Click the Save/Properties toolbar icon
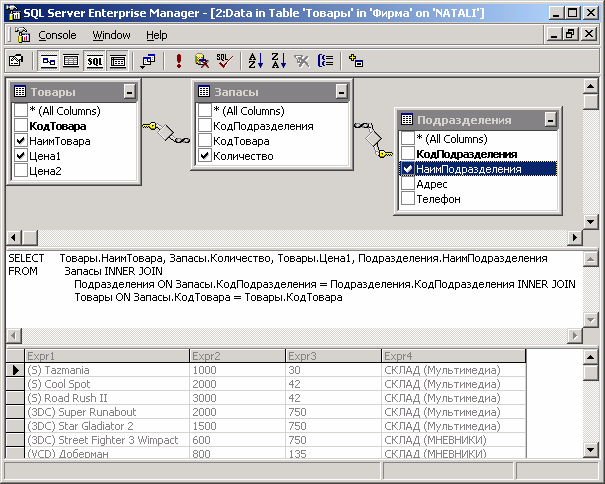Screen dimensions: 605x484 pyautogui.click(x=16, y=61)
